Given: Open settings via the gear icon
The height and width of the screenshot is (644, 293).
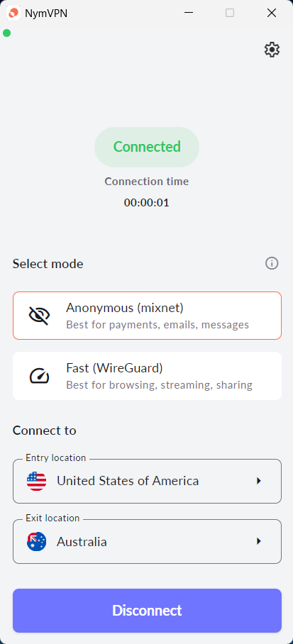Looking at the screenshot, I should pyautogui.click(x=272, y=50).
